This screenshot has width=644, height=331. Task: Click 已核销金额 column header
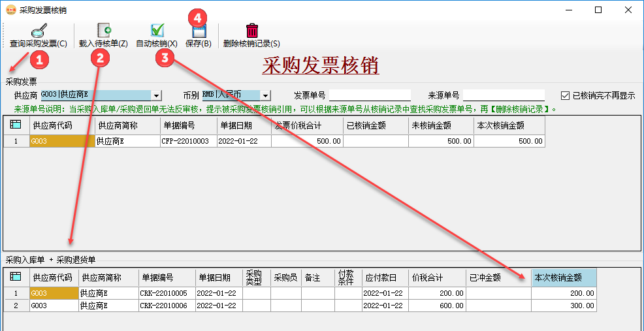click(x=376, y=125)
